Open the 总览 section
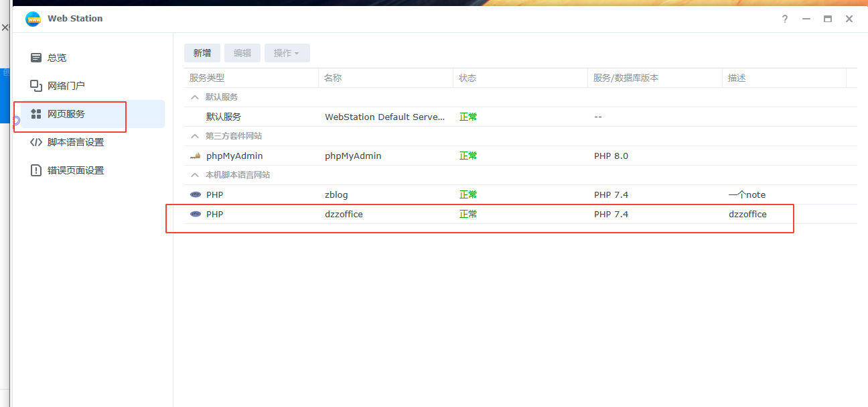The width and height of the screenshot is (868, 407). [93, 58]
